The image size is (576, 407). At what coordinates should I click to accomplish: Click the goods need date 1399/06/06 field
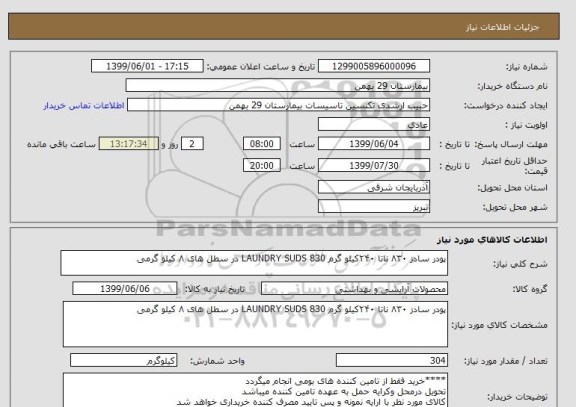click(125, 289)
